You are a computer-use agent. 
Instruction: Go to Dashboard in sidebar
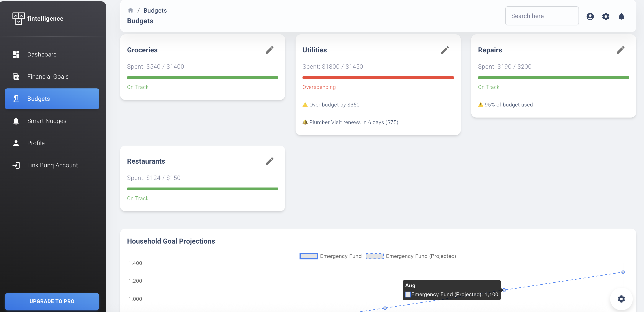click(42, 54)
